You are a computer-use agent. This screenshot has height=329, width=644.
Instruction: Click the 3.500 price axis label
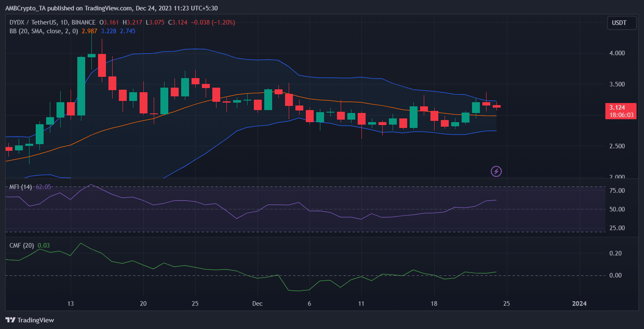(x=617, y=84)
